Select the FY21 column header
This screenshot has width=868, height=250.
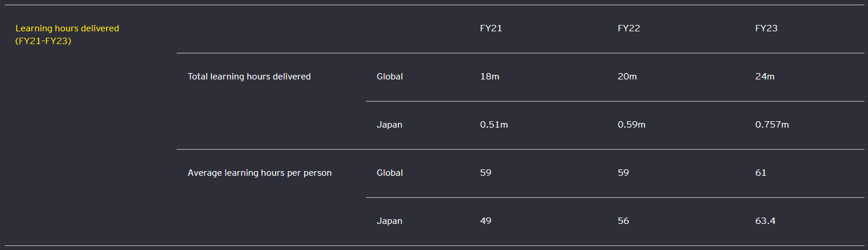pyautogui.click(x=490, y=28)
